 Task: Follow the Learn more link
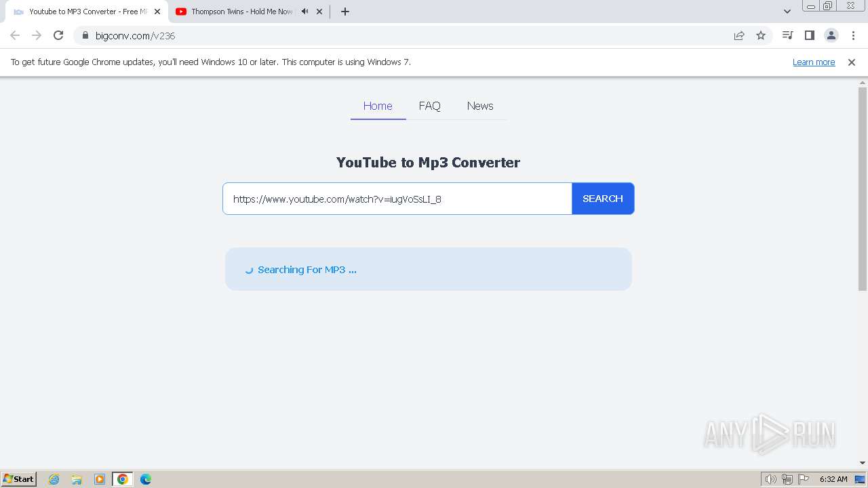(814, 62)
